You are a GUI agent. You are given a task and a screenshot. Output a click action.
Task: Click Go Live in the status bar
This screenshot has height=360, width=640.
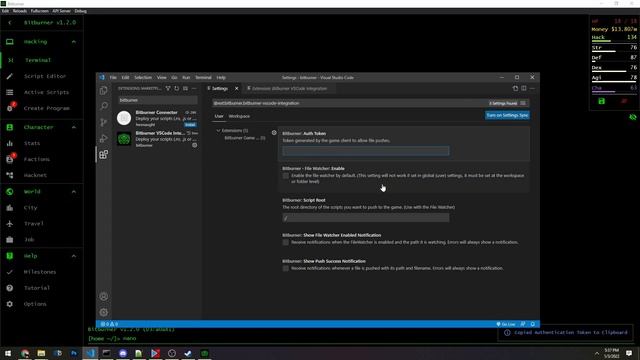506,324
